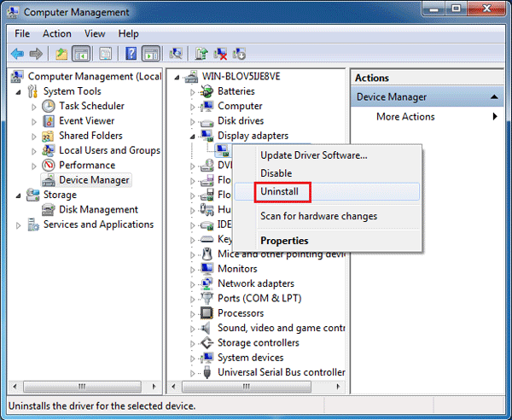This screenshot has width=512, height=420.
Task: Click the Event Viewer icon
Action: click(49, 121)
